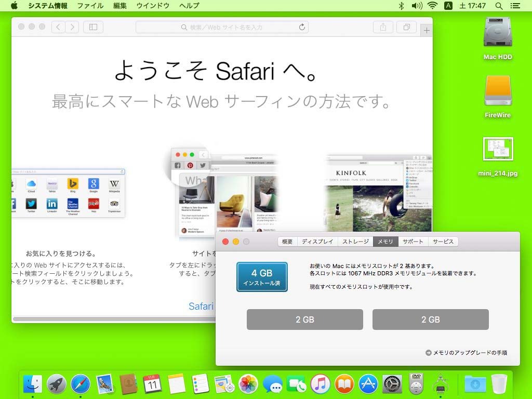
Task: Open Apple menu
Action: pos(14,6)
